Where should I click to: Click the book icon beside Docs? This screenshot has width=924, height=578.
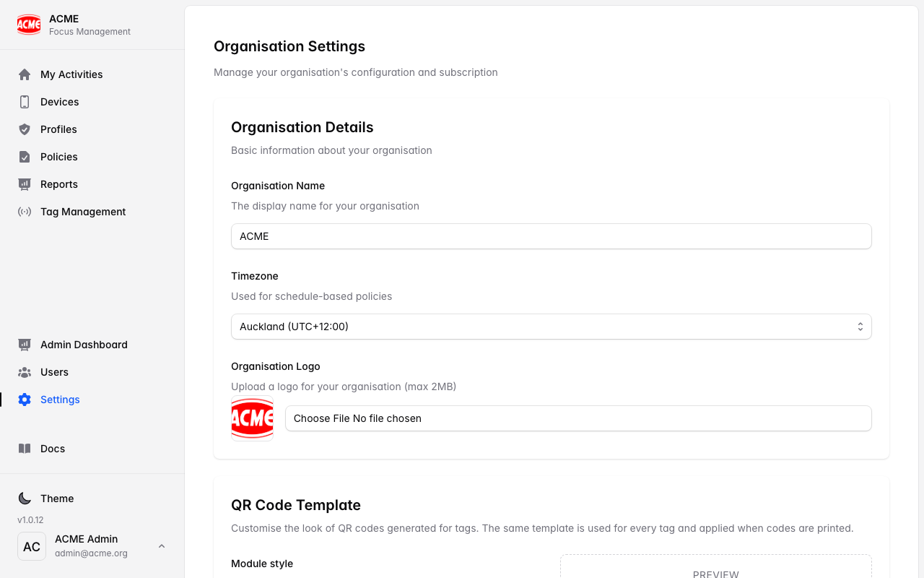tap(25, 449)
